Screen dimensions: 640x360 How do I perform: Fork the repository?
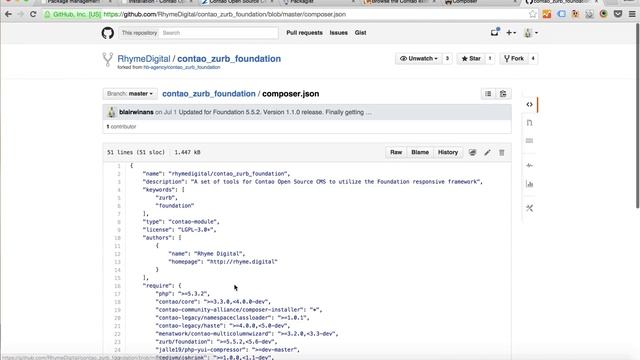[514, 59]
